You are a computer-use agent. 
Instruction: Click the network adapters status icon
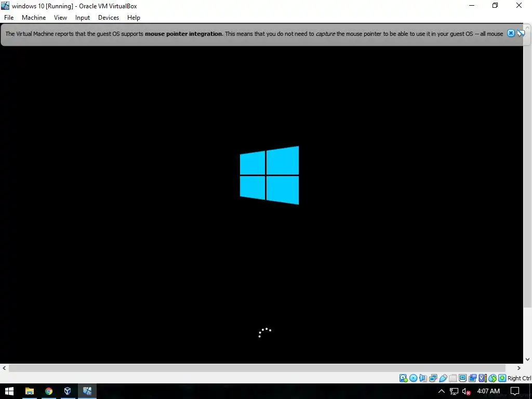[x=433, y=378]
